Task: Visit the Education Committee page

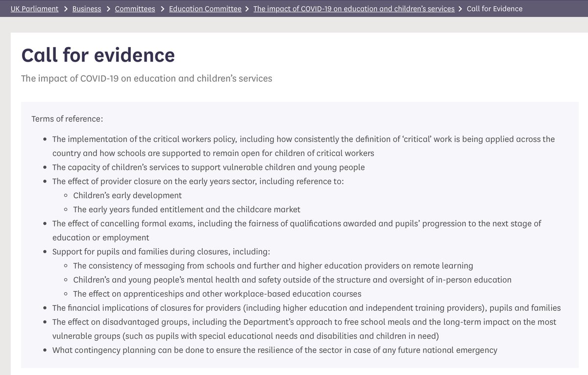Action: [205, 9]
